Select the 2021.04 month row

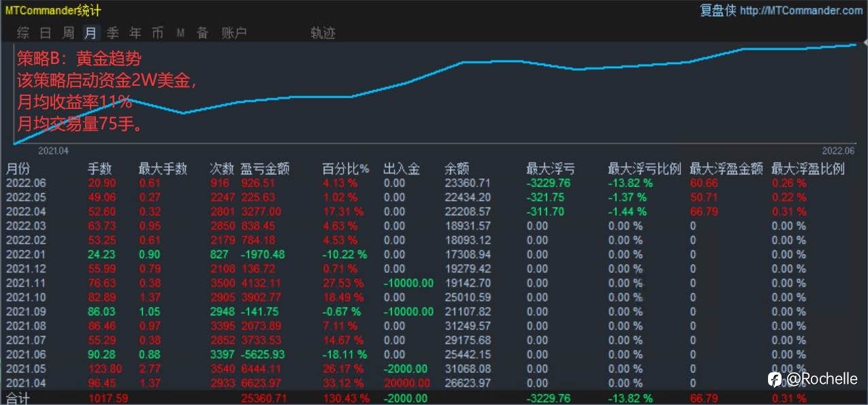tap(434, 383)
